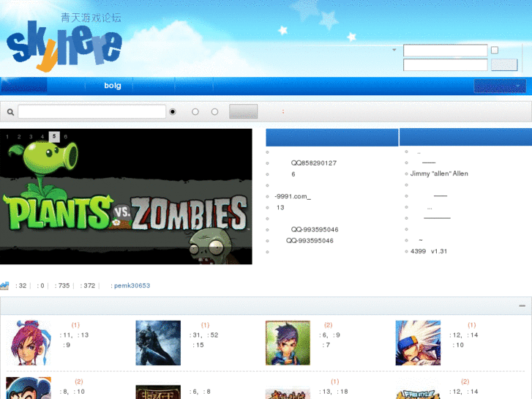
Task: Collapse the forum category with minus button
Action: tap(522, 306)
